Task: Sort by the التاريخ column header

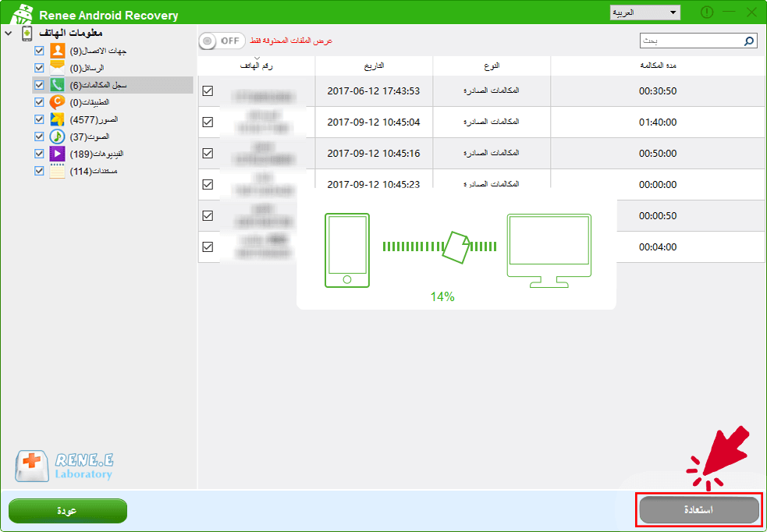Action: [375, 66]
